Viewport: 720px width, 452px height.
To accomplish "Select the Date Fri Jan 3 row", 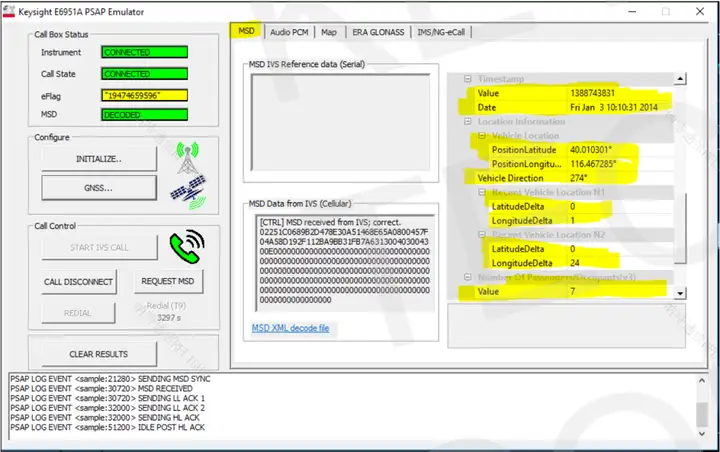I will pyautogui.click(x=574, y=107).
